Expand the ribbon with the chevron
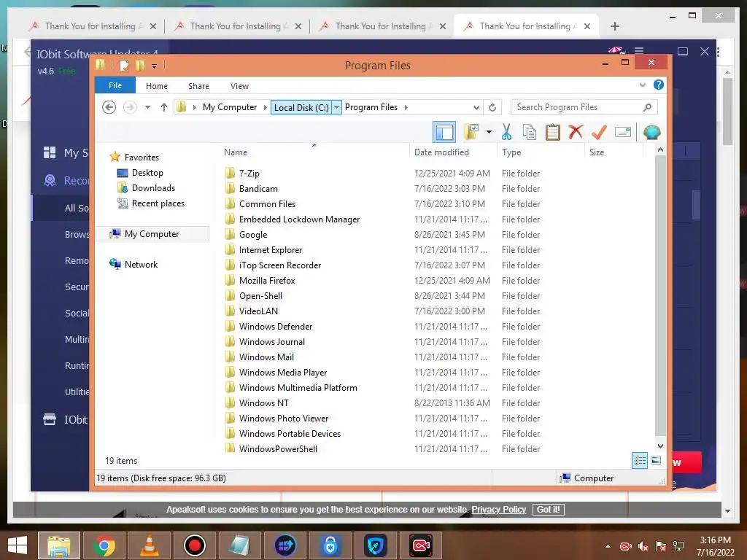 (642, 85)
